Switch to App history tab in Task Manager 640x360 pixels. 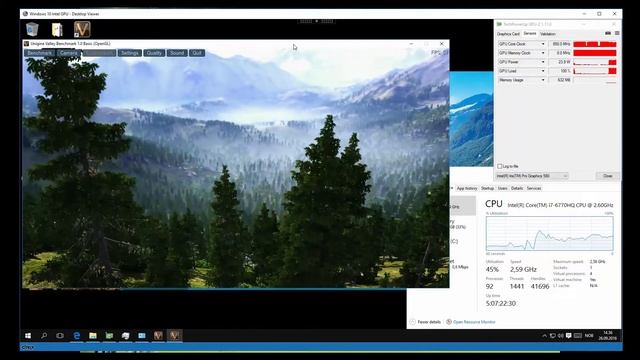click(x=467, y=189)
